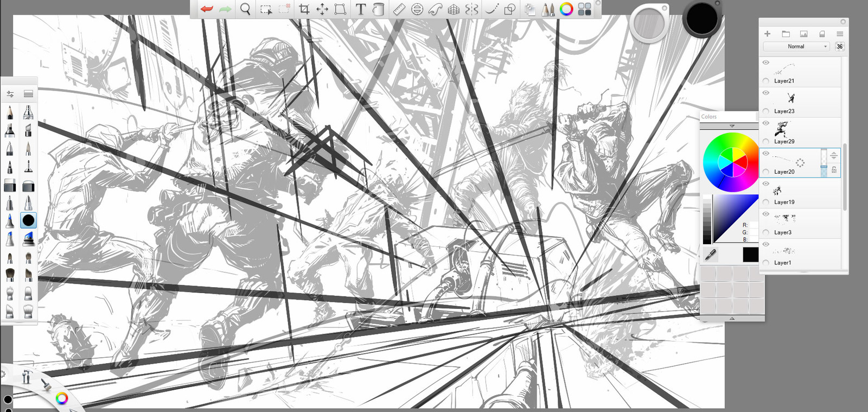Click the color wheel hue ring
Viewport: 868px width, 412px height.
click(730, 162)
